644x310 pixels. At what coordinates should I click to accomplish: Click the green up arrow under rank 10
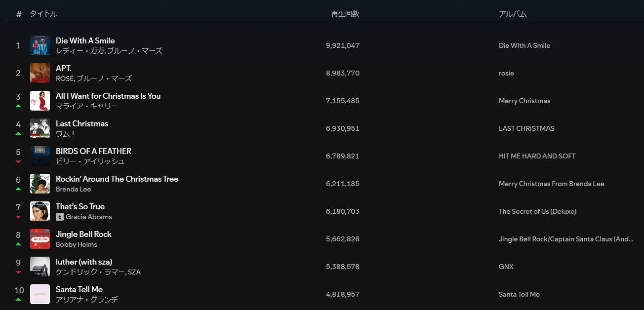coord(18,299)
